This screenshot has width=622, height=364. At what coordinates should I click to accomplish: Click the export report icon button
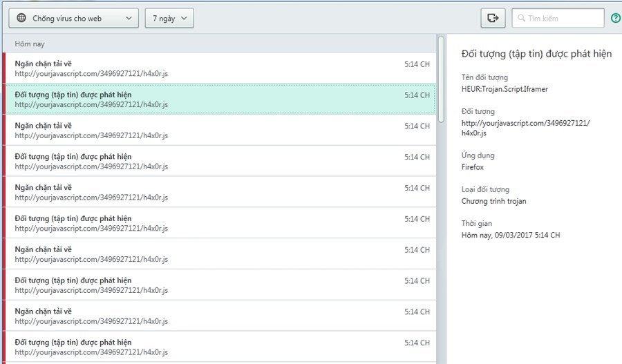[493, 19]
